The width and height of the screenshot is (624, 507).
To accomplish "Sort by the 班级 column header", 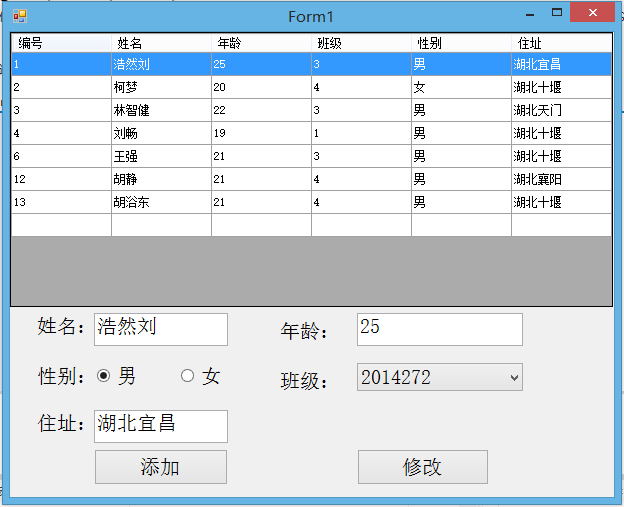I will [x=361, y=43].
